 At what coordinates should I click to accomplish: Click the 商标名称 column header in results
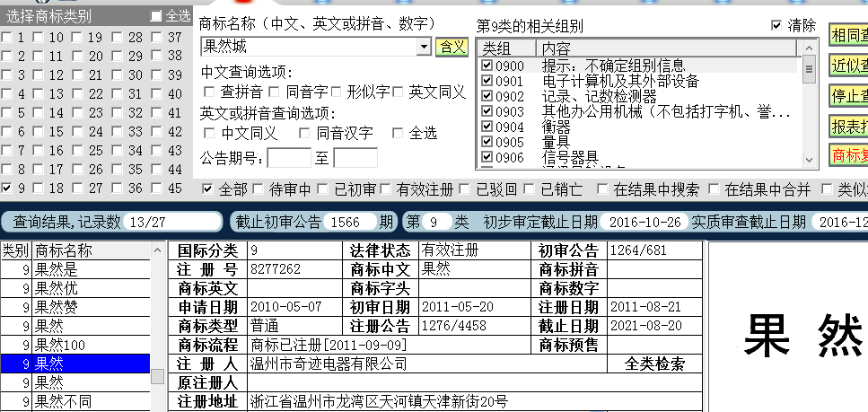pos(92,250)
